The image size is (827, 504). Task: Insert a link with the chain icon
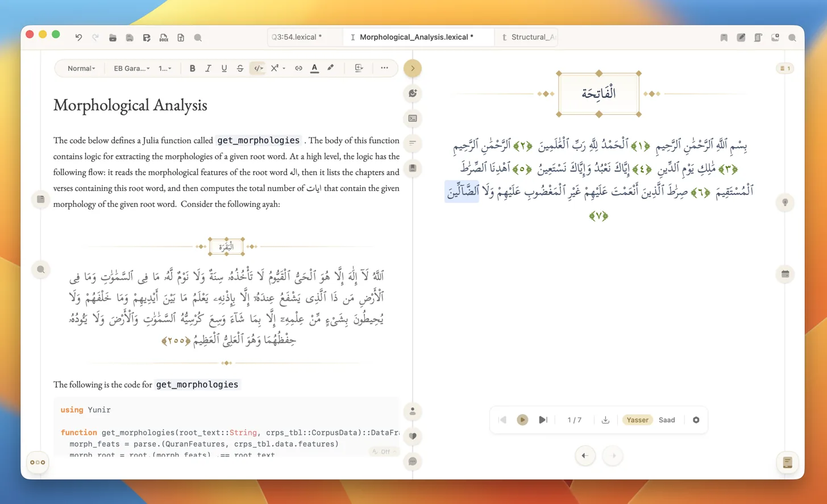point(298,68)
